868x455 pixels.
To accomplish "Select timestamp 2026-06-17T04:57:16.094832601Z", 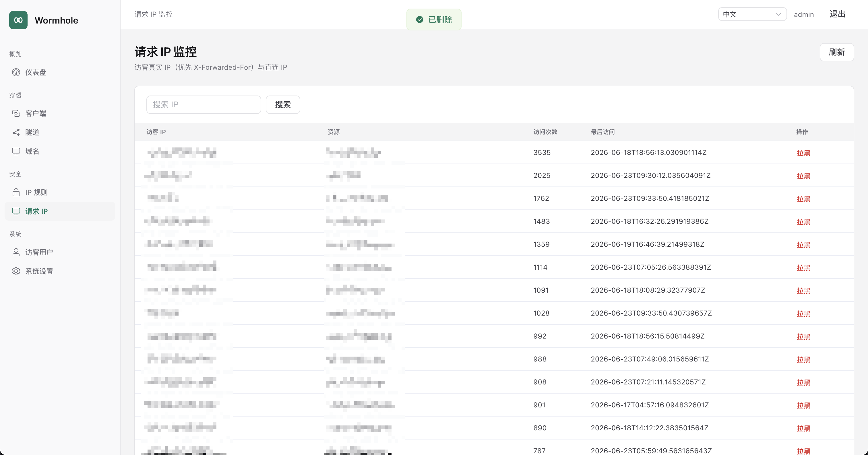I will pos(650,405).
